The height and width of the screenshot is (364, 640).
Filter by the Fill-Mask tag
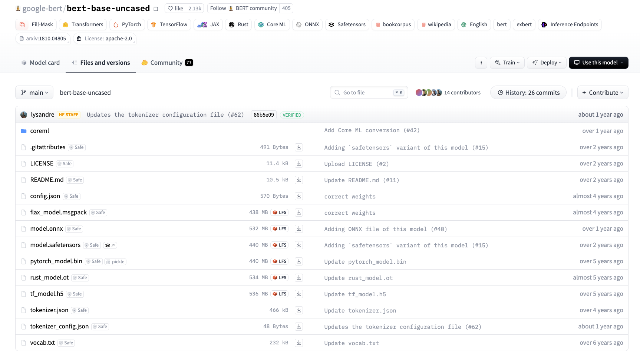(36, 24)
